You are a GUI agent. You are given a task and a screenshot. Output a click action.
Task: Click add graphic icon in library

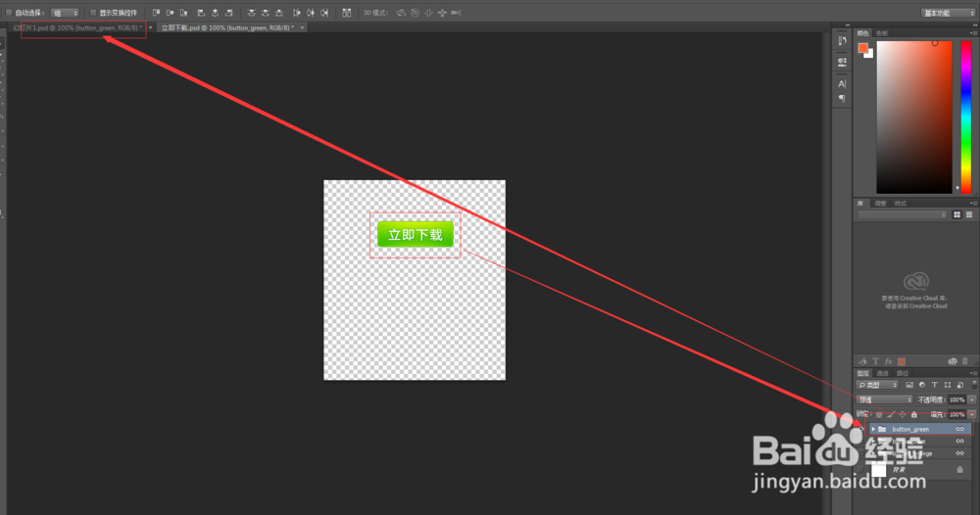click(x=862, y=361)
